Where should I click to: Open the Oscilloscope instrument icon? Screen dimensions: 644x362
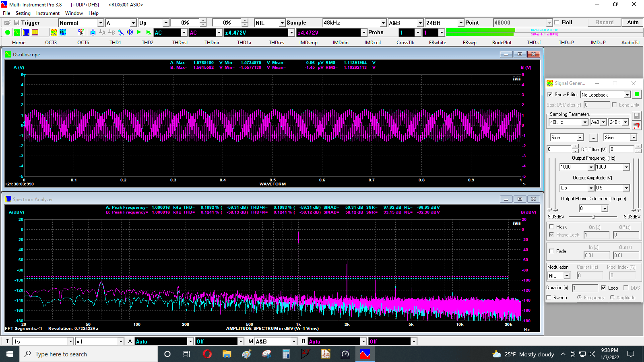pyautogui.click(x=17, y=33)
